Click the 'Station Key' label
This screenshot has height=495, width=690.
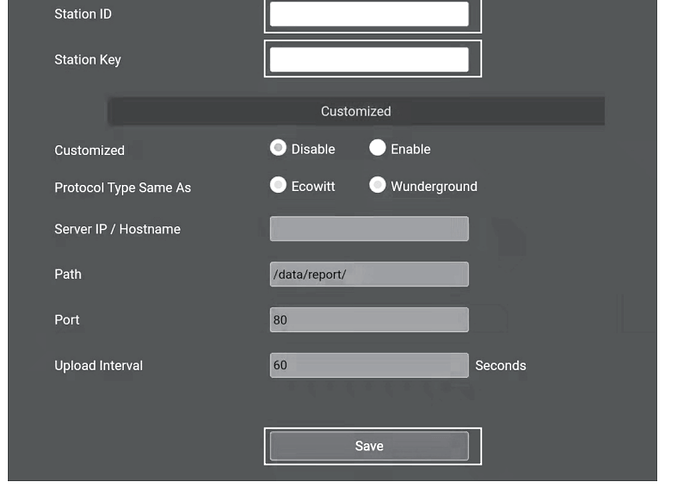[x=88, y=59]
